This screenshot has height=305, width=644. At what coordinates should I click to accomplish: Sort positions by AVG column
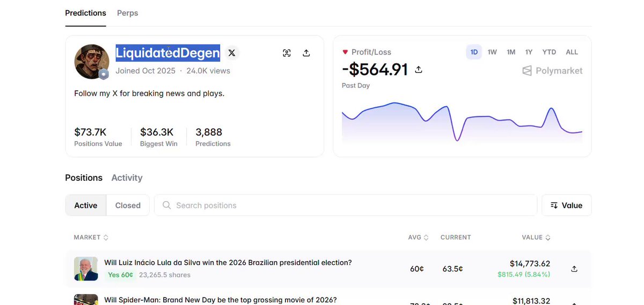click(418, 237)
